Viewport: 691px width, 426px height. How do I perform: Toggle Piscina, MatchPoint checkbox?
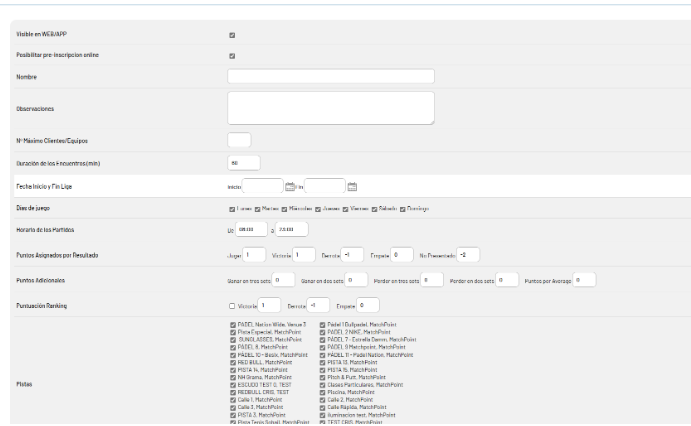coord(323,393)
